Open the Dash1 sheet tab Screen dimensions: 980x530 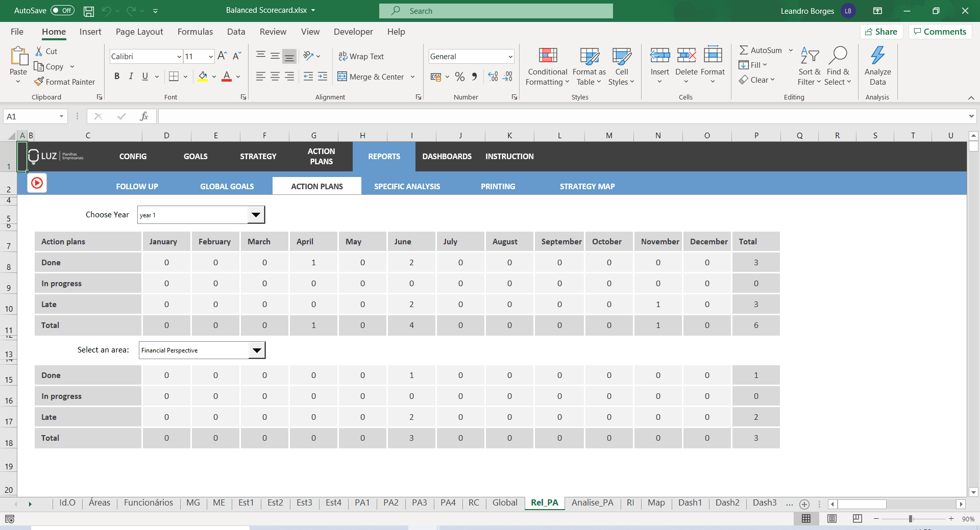coord(690,503)
